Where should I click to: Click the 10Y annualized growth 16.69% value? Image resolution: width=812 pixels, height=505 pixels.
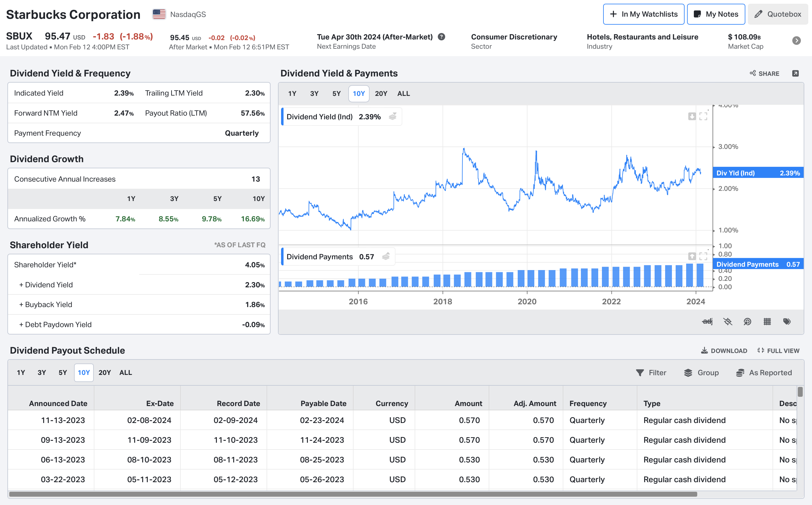click(x=253, y=219)
